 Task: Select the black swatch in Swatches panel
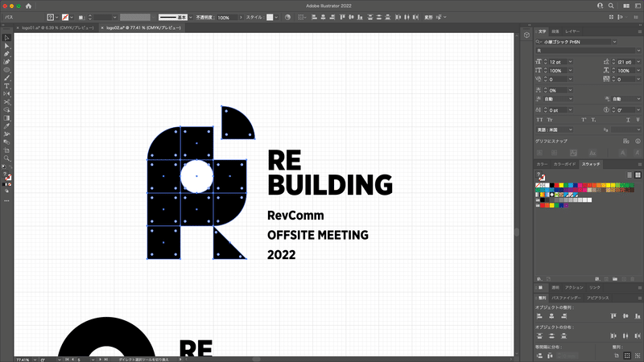click(551, 185)
